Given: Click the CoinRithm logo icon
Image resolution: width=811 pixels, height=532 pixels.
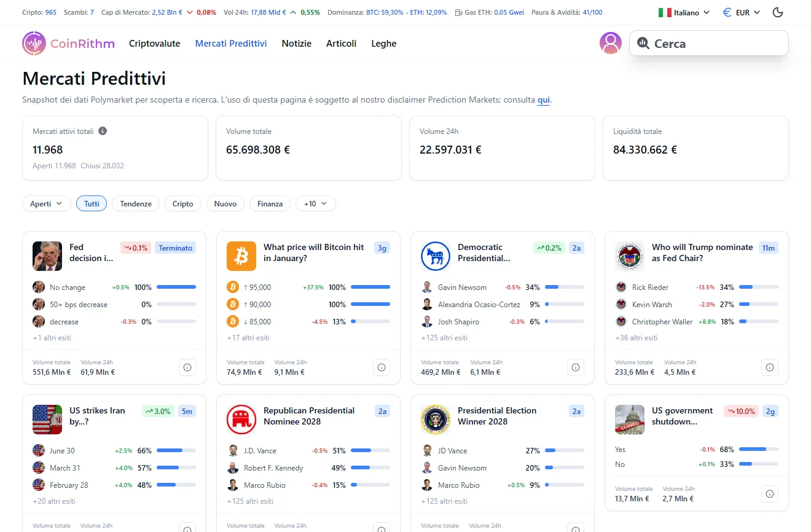Looking at the screenshot, I should pyautogui.click(x=34, y=43).
